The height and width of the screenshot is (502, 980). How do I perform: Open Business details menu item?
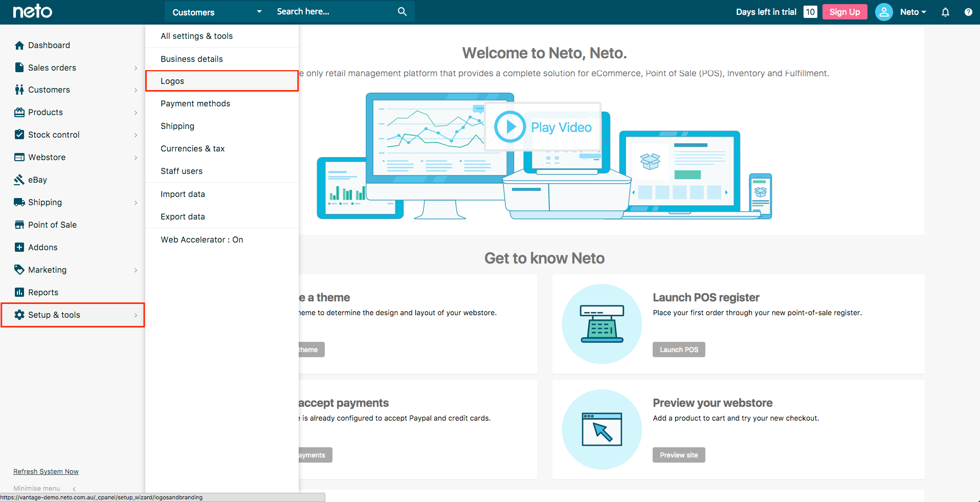point(222,59)
